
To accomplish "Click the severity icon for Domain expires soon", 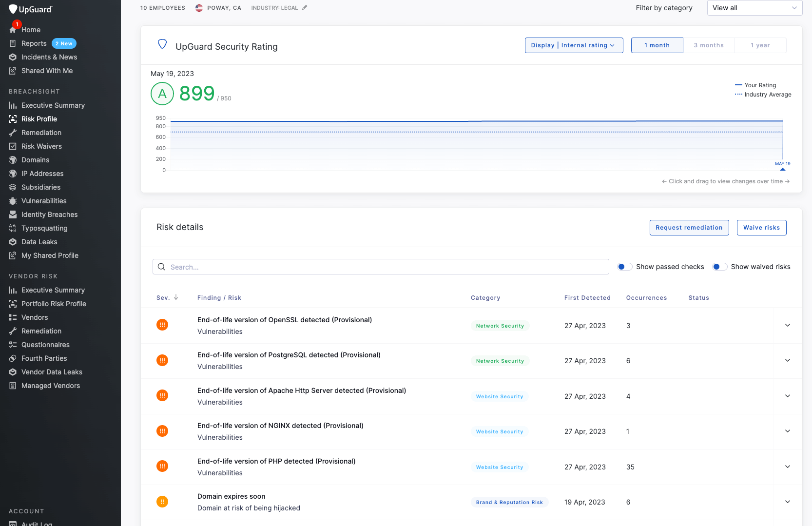I will pyautogui.click(x=162, y=502).
